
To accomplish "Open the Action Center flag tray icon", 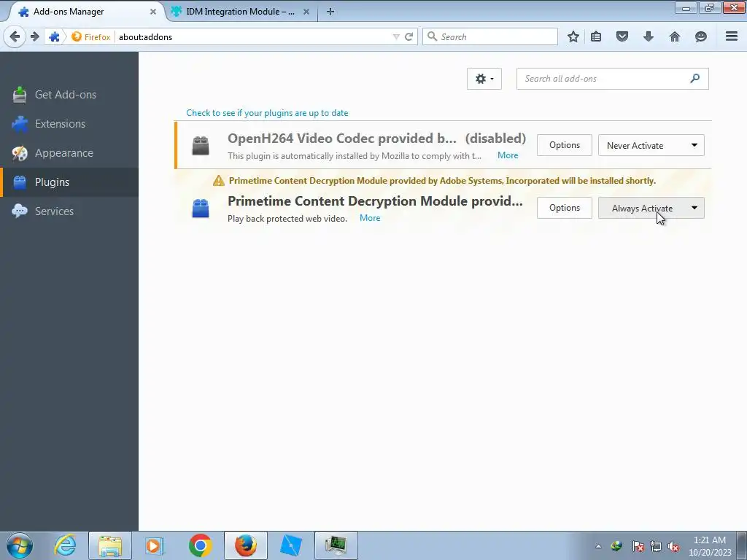I will (638, 546).
